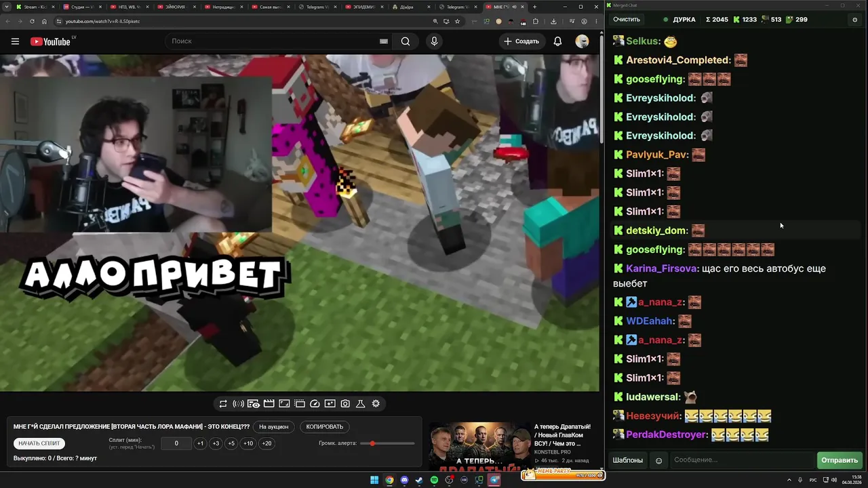Image resolution: width=868 pixels, height=488 pixels.
Task: Click the KONSTEBL PRO channel name
Action: (553, 452)
